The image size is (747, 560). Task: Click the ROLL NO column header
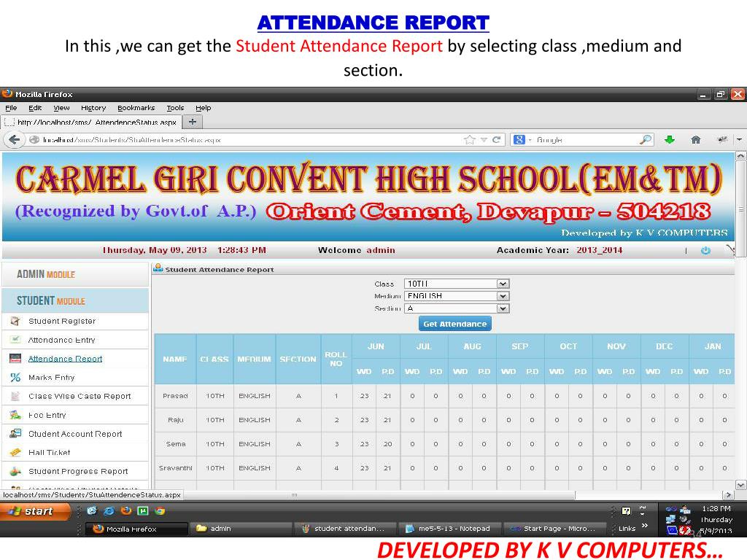tap(336, 359)
